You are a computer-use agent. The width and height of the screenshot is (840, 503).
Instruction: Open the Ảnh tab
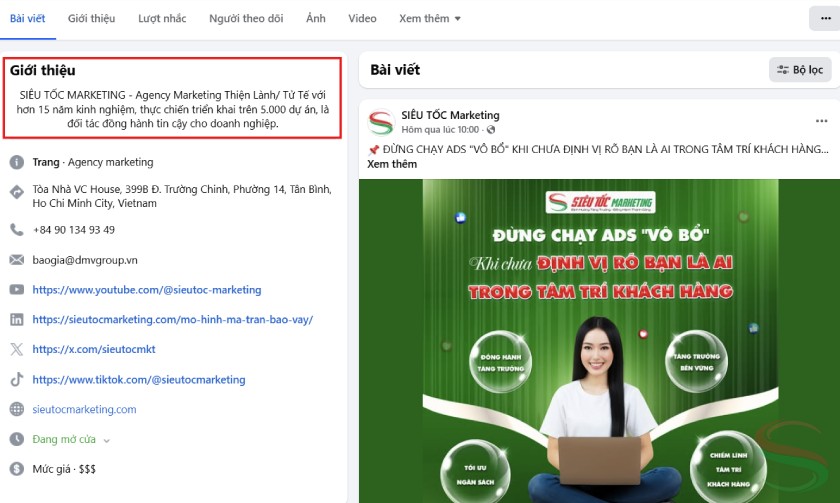(x=316, y=18)
